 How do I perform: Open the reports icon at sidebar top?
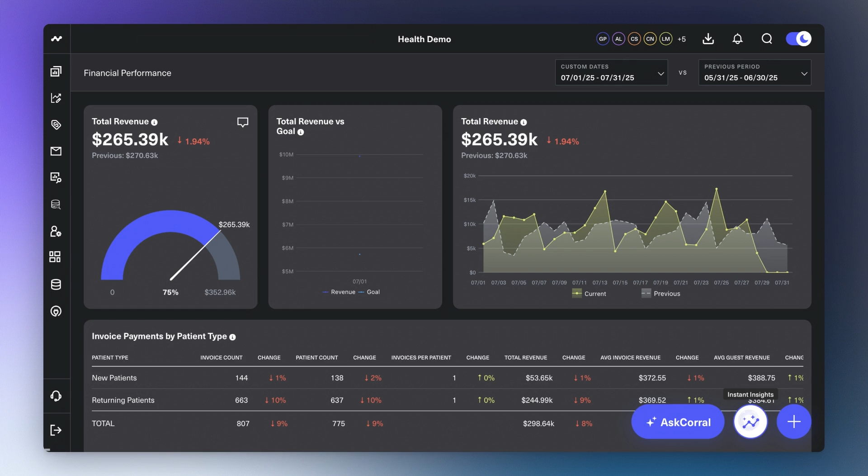pyautogui.click(x=56, y=71)
